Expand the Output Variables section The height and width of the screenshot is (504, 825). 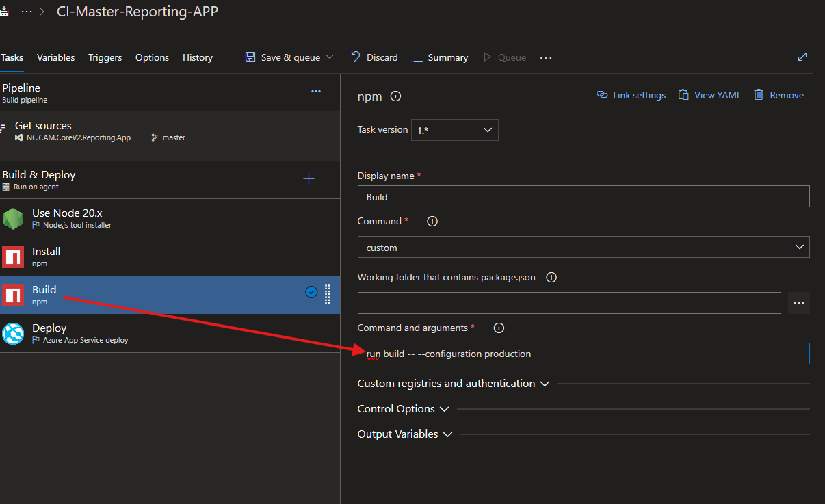[x=405, y=434]
